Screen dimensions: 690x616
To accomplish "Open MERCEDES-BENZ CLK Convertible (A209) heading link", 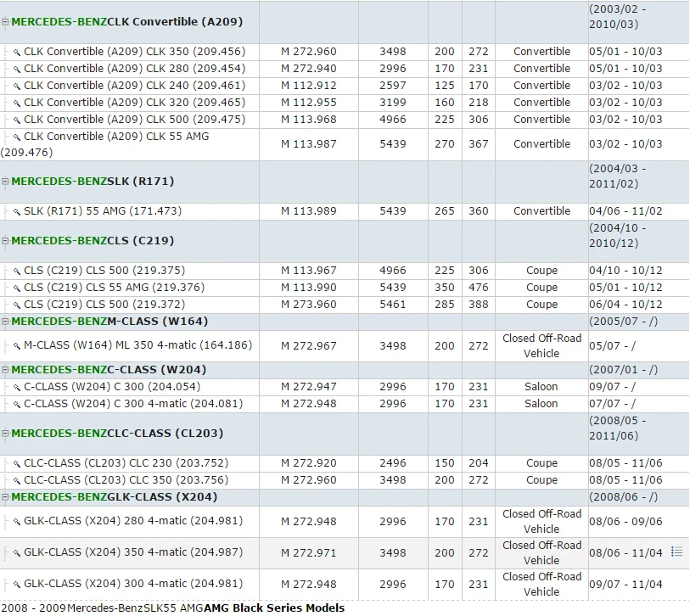I will coord(127,21).
